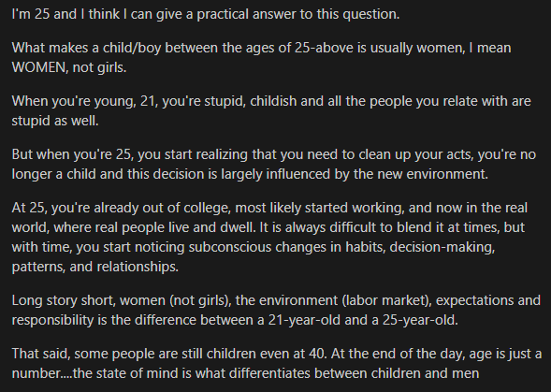Screen dimensions: 551x392
Task: Click the opening sentence "I'm 25 and I think"
Action: [x=65, y=14]
